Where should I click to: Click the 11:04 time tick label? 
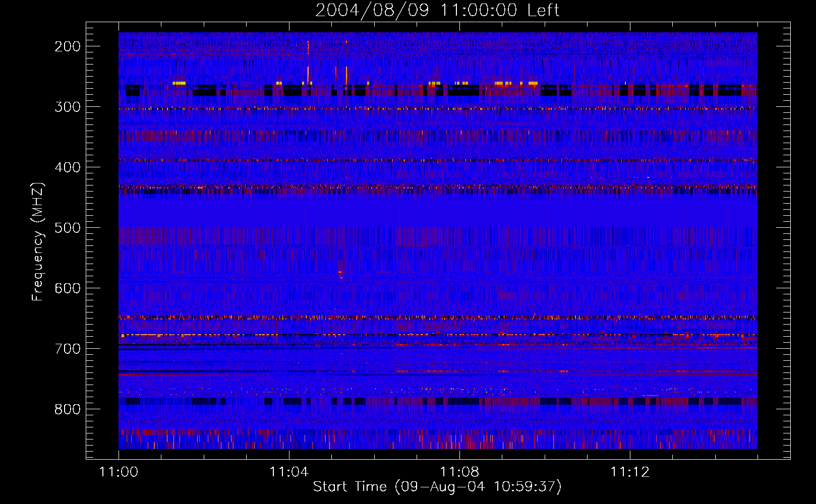pos(289,472)
